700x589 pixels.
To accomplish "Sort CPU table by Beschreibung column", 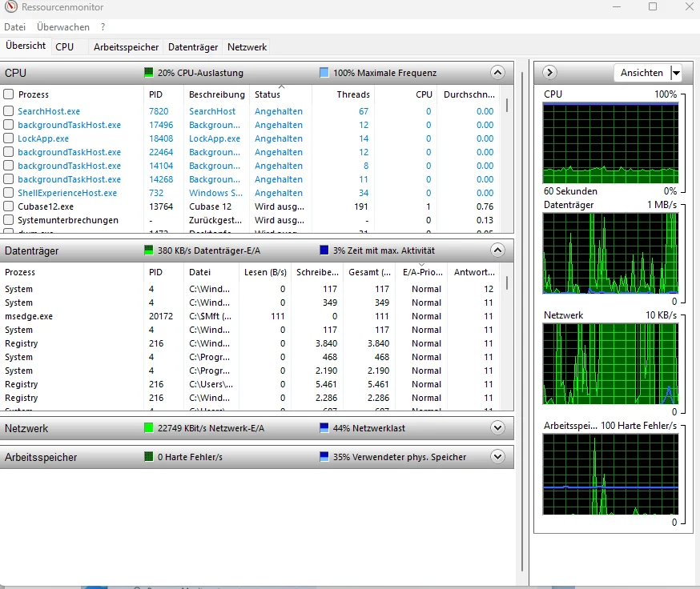I will [216, 94].
